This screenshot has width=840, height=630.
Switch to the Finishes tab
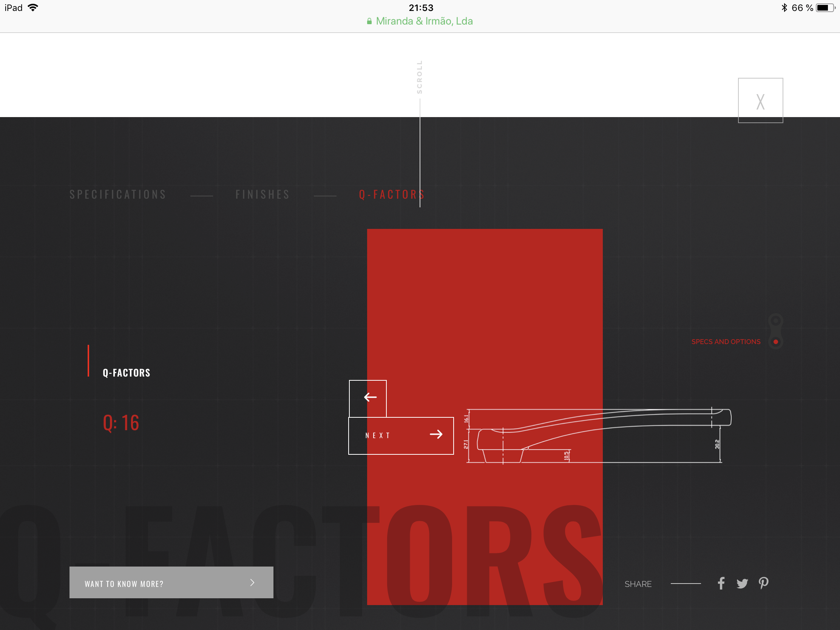262,195
